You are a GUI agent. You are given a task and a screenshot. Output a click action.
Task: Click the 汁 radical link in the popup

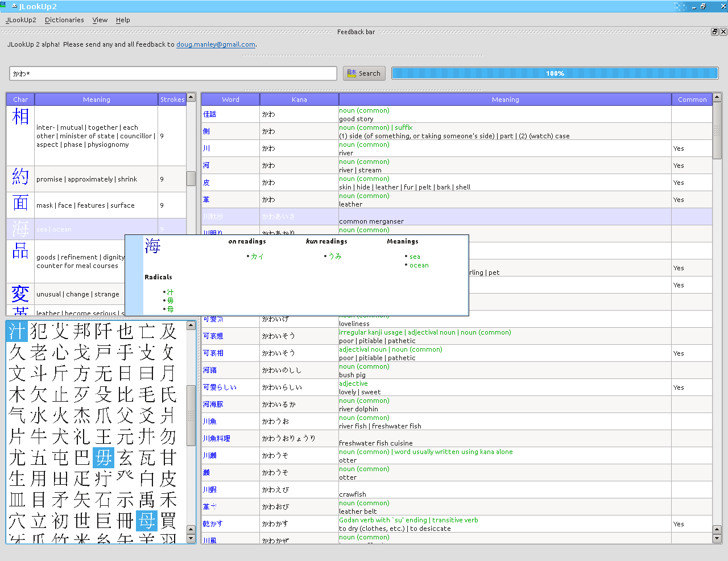tap(170, 292)
